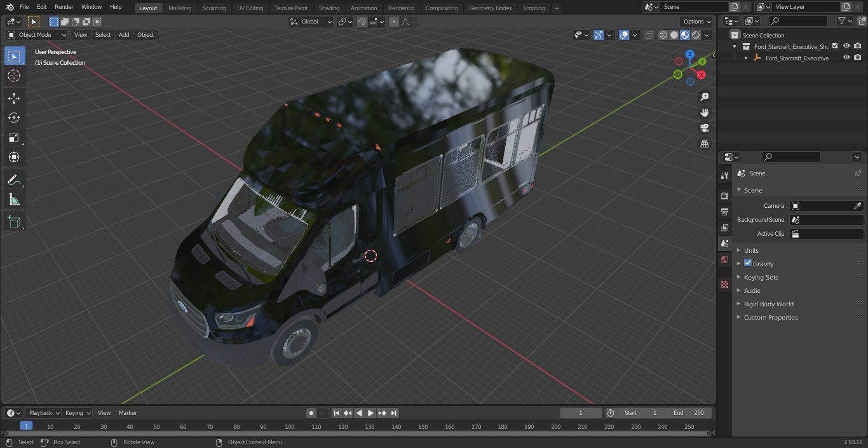Choose the Select Box tool
Screen dimensions: 868x448
pyautogui.click(x=14, y=56)
